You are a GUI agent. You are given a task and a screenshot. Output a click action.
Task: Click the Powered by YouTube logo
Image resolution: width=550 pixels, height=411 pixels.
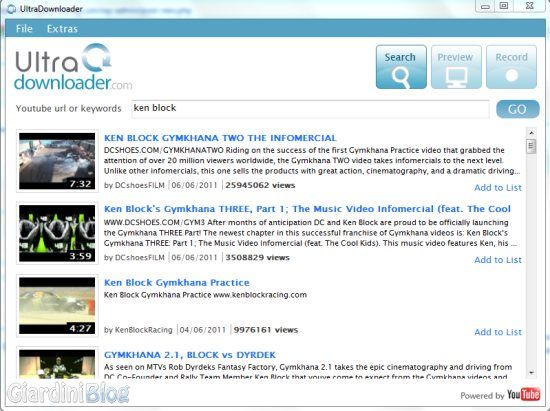coord(523,395)
